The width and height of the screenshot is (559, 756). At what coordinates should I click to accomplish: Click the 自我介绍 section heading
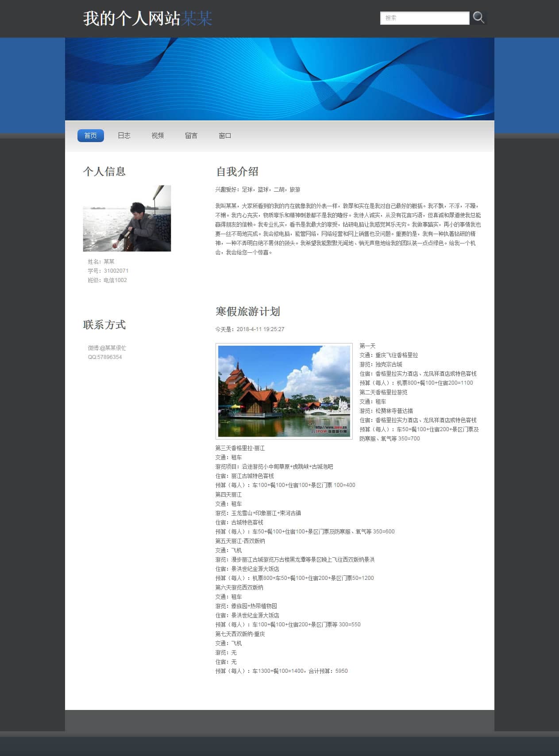point(237,171)
